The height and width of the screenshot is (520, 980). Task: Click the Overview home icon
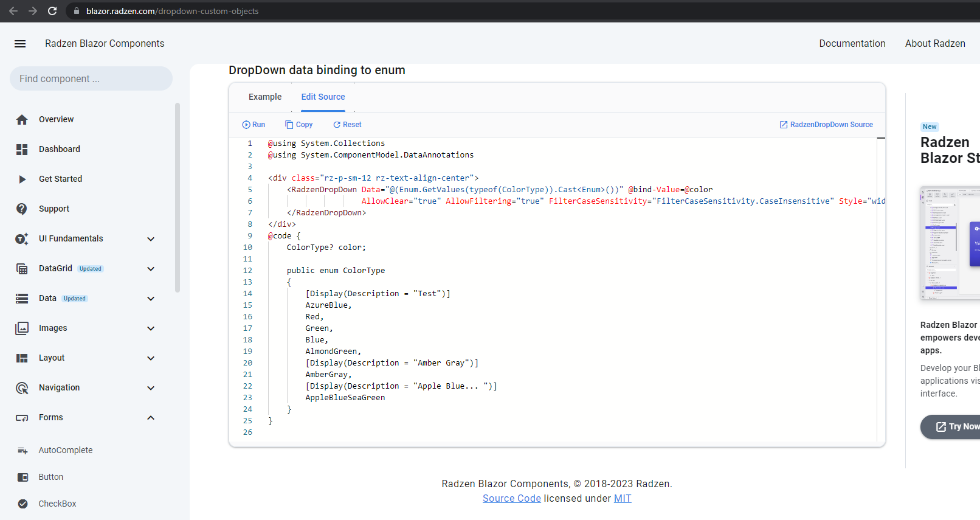click(22, 120)
